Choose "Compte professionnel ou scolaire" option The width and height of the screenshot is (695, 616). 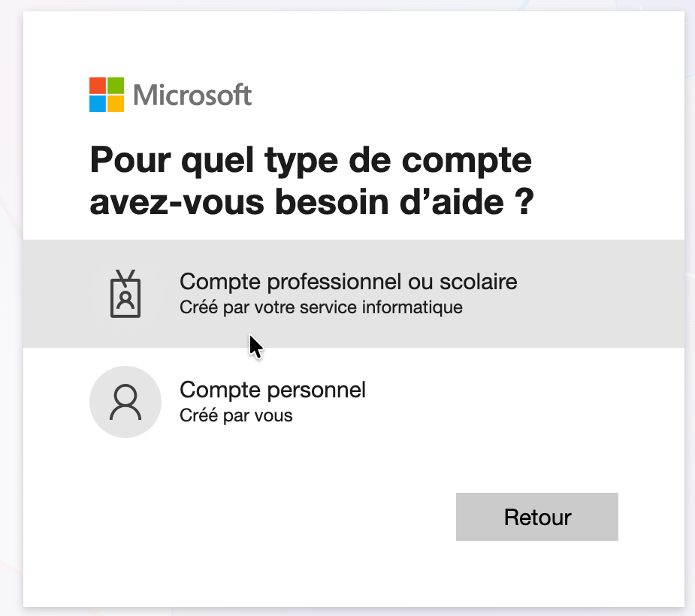[x=349, y=282]
